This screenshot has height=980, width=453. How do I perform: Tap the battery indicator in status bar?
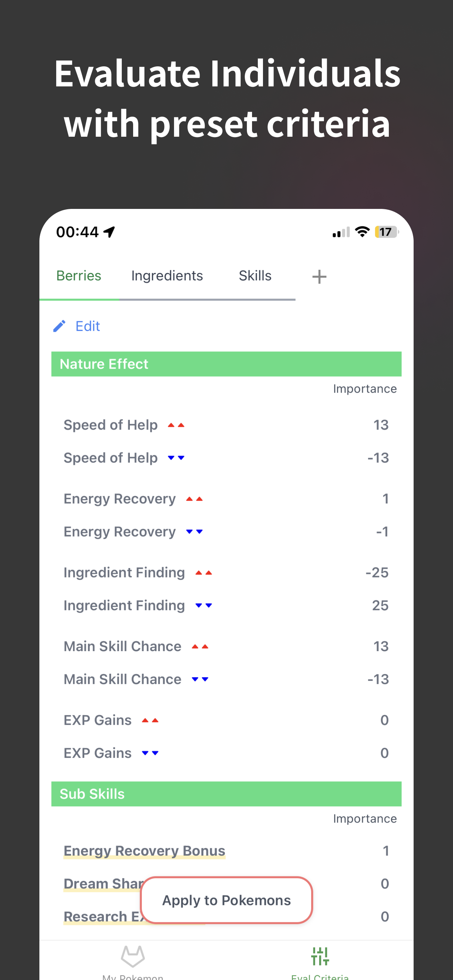pyautogui.click(x=386, y=232)
